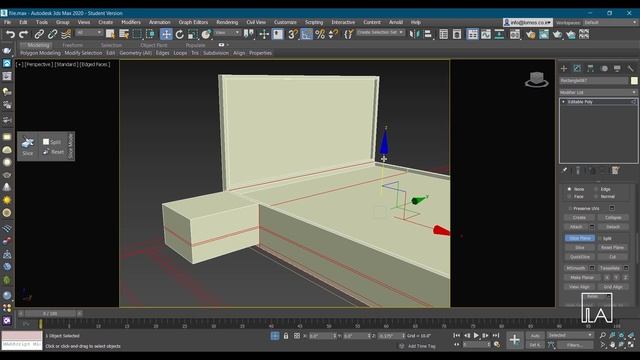Screen dimensions: 640x360
Task: Click Remove Modifier trash icon
Action: coord(615,170)
